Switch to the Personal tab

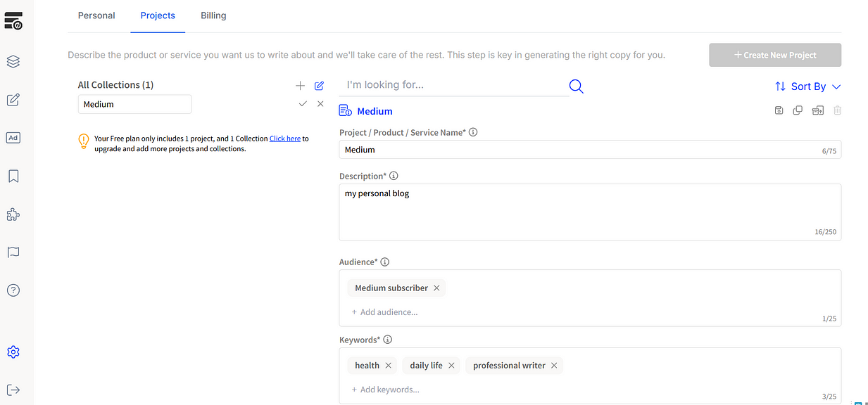96,15
